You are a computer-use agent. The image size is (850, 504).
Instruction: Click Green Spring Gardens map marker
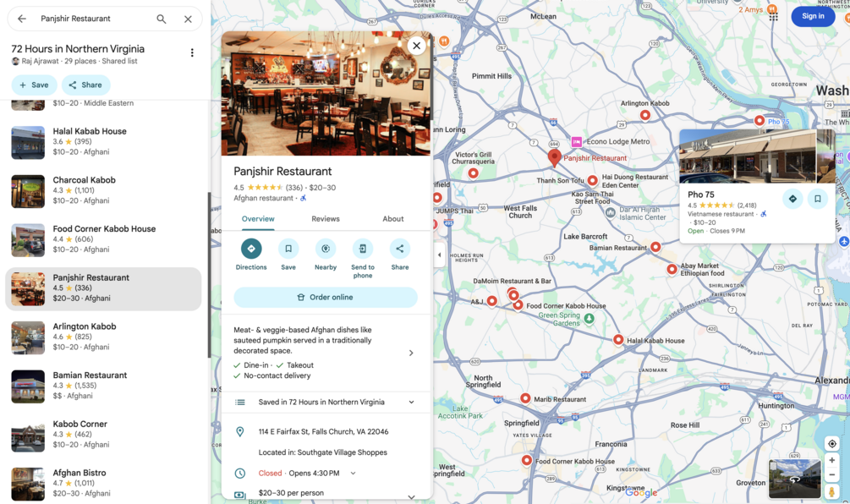(x=590, y=319)
